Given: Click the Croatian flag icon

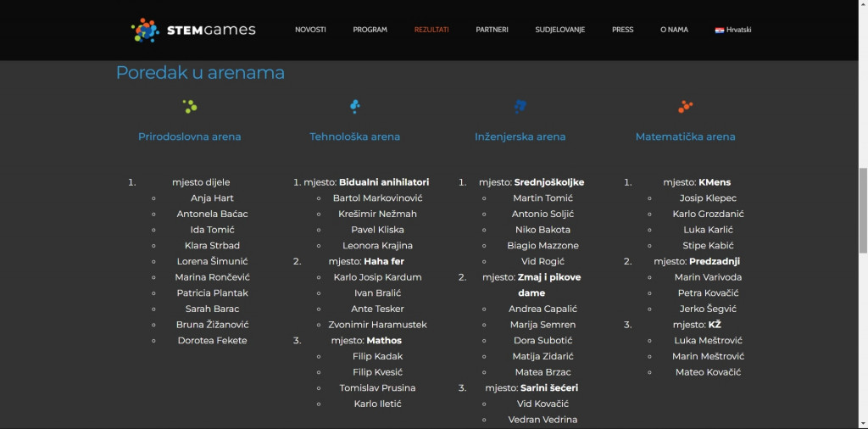Looking at the screenshot, I should [x=720, y=30].
